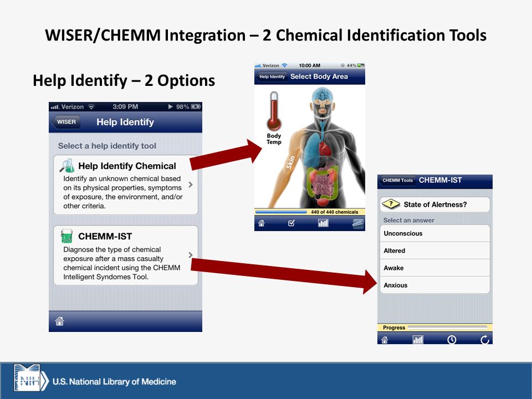
Task: Tap home icon in CHEMM-IST toolbar
Action: tap(385, 339)
